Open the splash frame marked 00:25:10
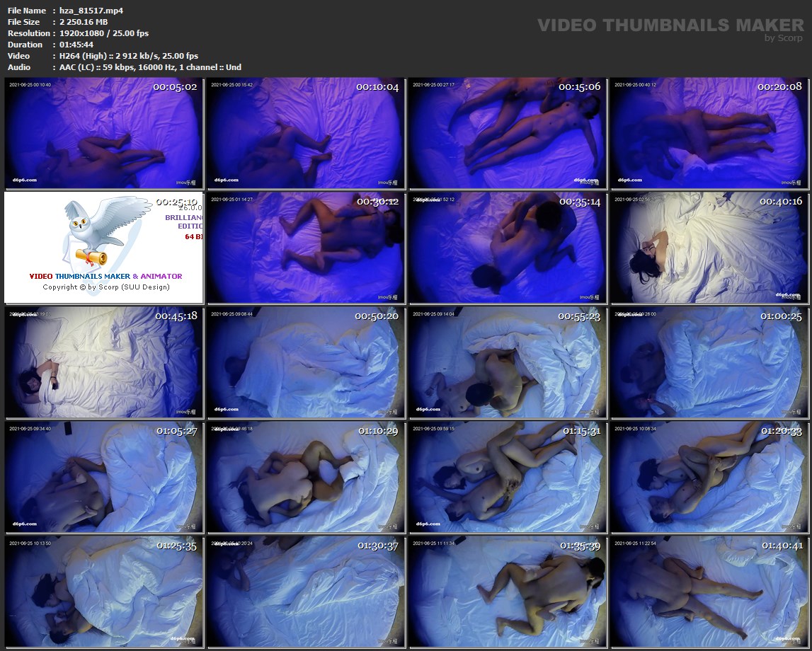 click(x=104, y=248)
